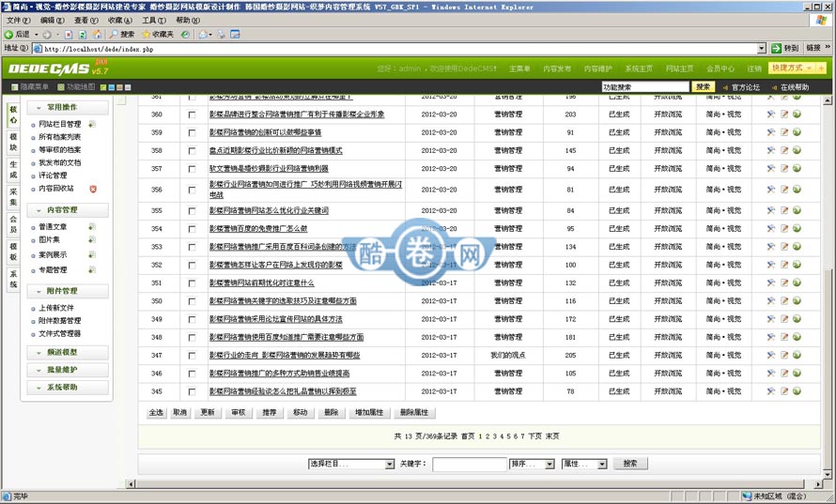Click the add icon beside 案例展示
The width and height of the screenshot is (836, 504).
(x=92, y=254)
